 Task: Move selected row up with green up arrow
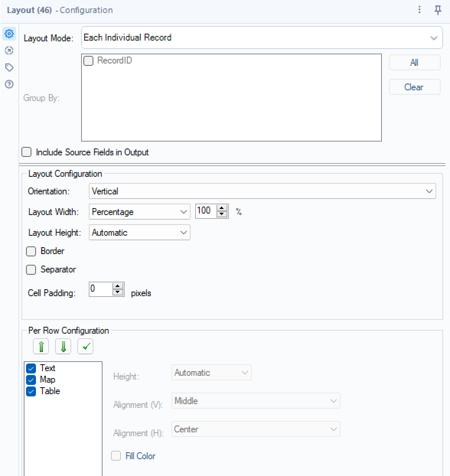(41, 346)
